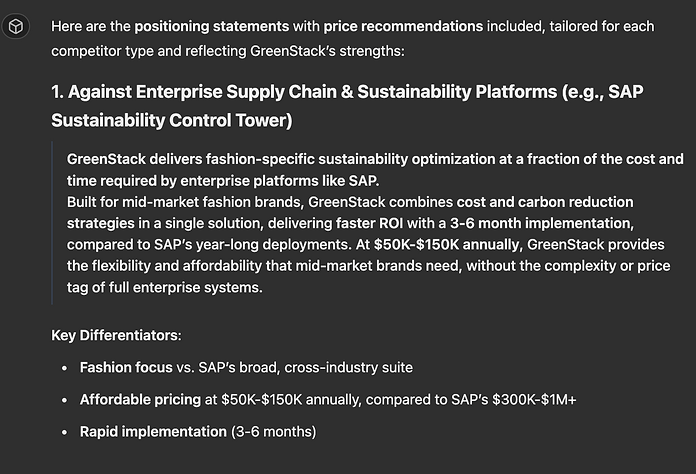Screen dimensions: 696x474
Task: Click the 'Fashion focus' bullet text
Action: coord(126,367)
